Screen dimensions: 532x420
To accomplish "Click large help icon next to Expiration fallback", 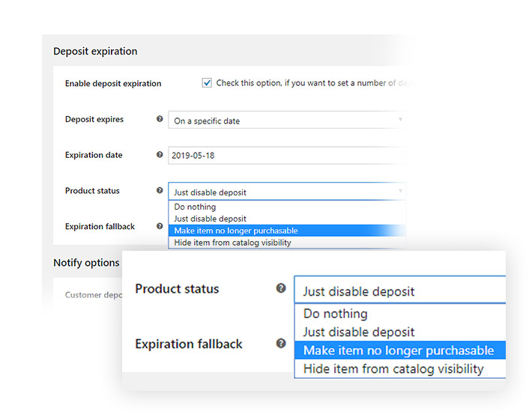I will point(281,344).
